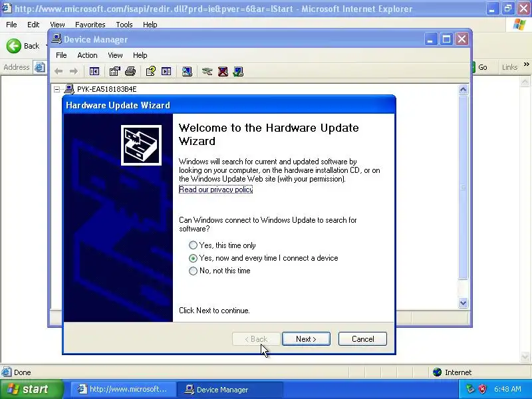
Task: Select 'Yes, this time only' option
Action: coord(193,245)
